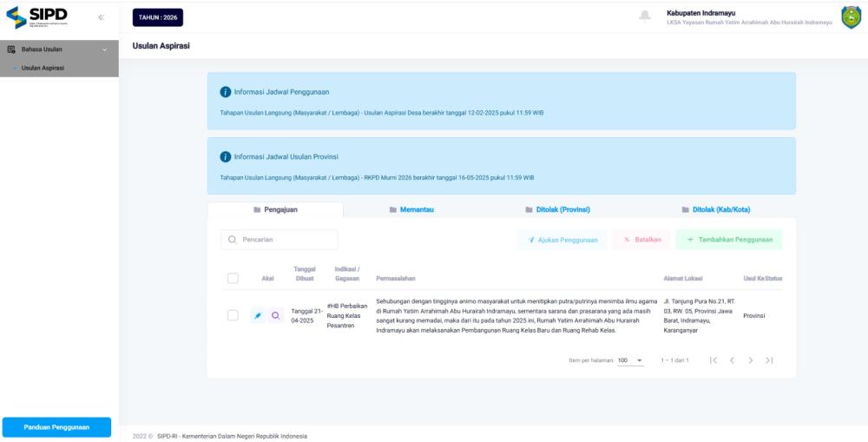Go to first page arrow icon
The width and height of the screenshot is (868, 442).
pyautogui.click(x=713, y=360)
